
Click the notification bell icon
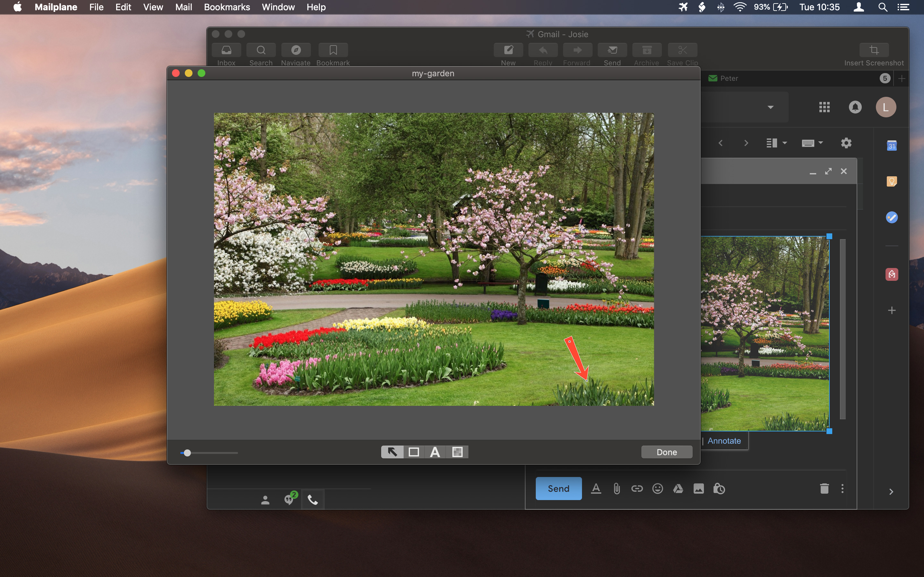point(853,107)
